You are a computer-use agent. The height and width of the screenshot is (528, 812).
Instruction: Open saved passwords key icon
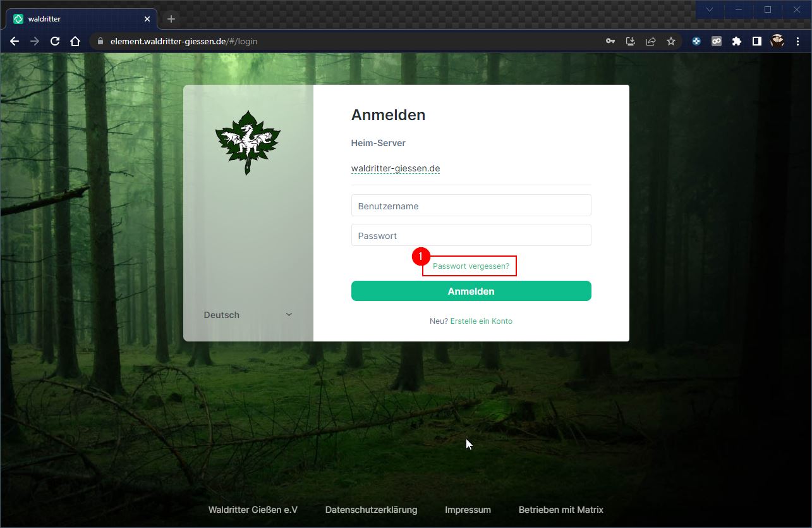click(x=610, y=42)
